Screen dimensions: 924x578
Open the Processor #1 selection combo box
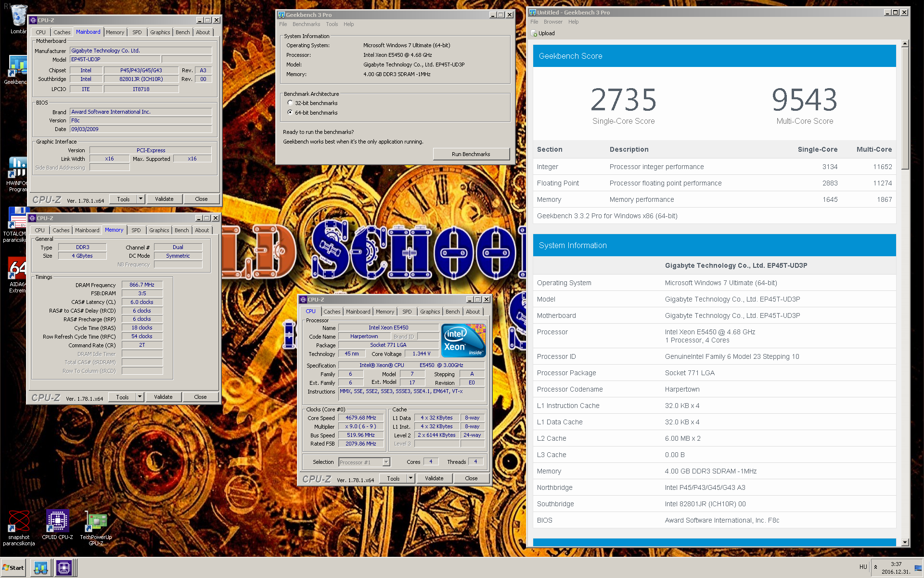(x=364, y=462)
